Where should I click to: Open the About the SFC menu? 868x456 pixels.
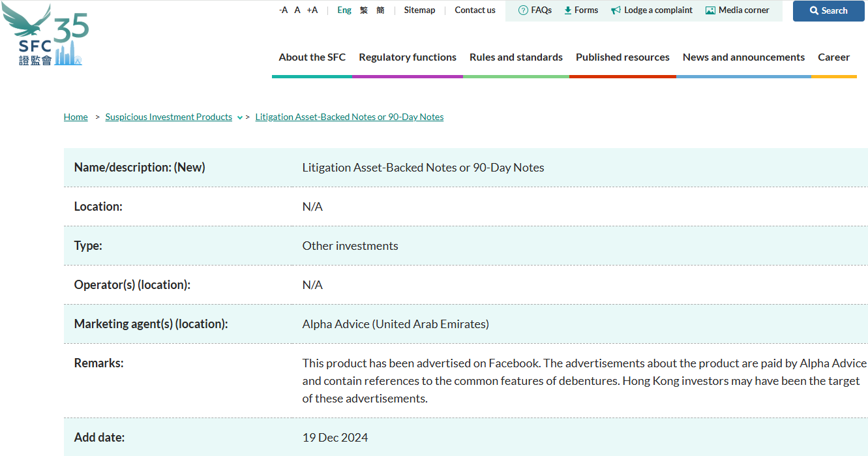tap(312, 57)
